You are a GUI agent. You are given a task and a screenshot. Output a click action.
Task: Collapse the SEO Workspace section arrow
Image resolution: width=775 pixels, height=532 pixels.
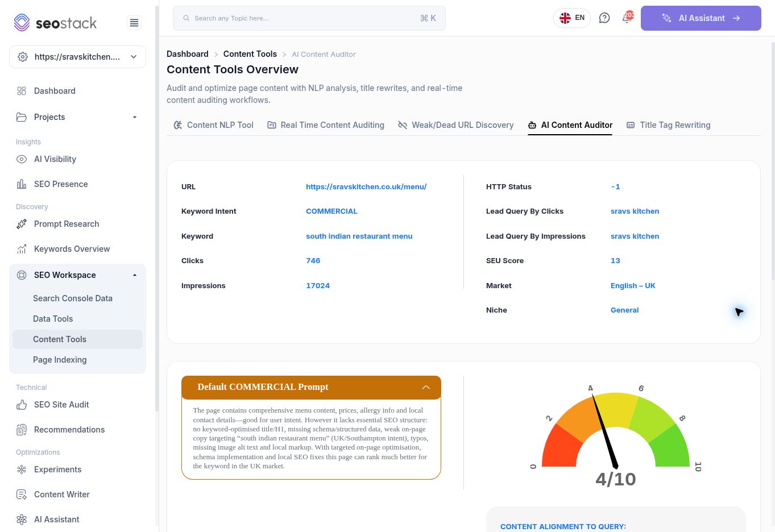coord(135,275)
